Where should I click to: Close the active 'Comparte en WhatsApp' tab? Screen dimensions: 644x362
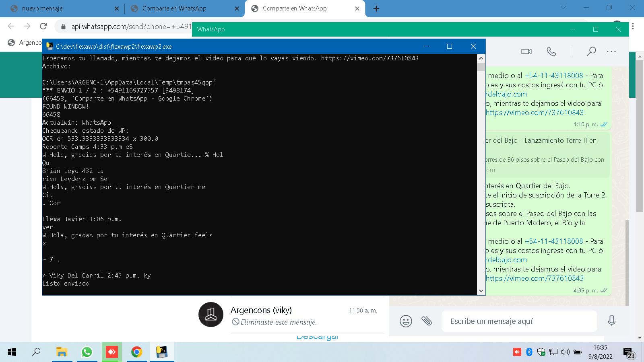357,8
